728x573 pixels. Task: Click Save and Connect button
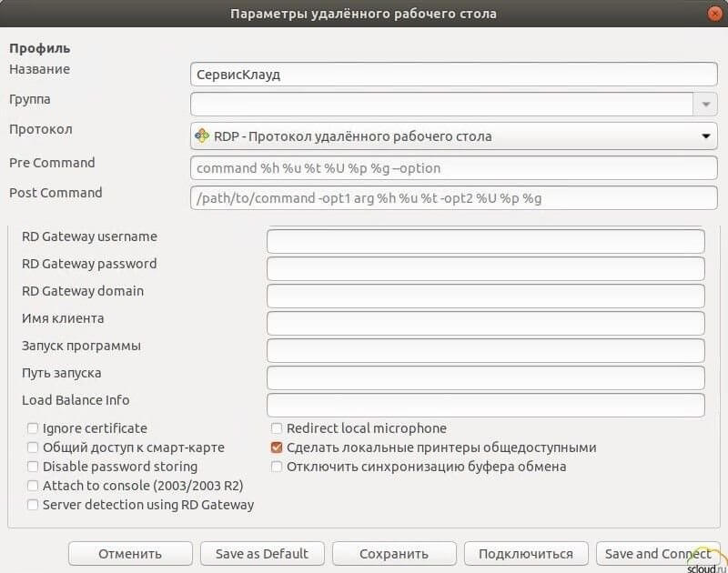657,553
